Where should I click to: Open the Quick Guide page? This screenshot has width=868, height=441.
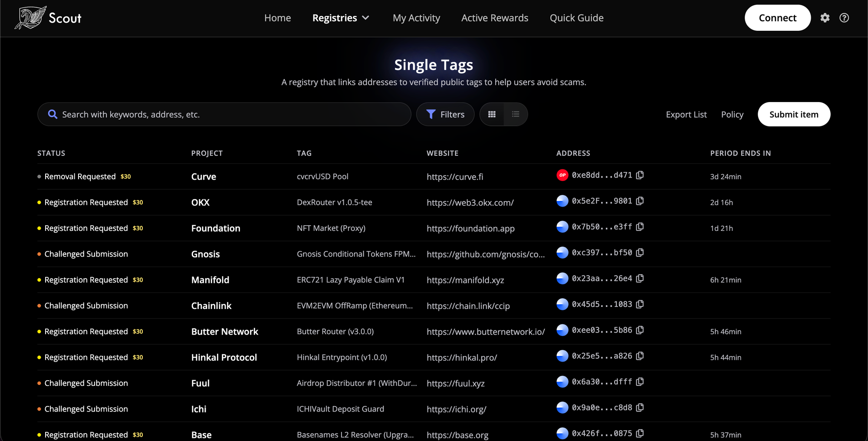point(576,18)
